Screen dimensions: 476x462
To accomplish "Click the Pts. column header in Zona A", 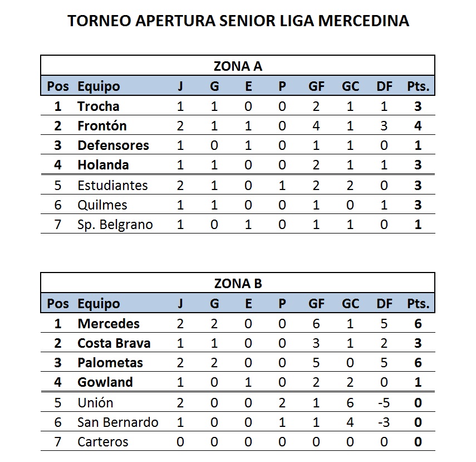I will (418, 86).
